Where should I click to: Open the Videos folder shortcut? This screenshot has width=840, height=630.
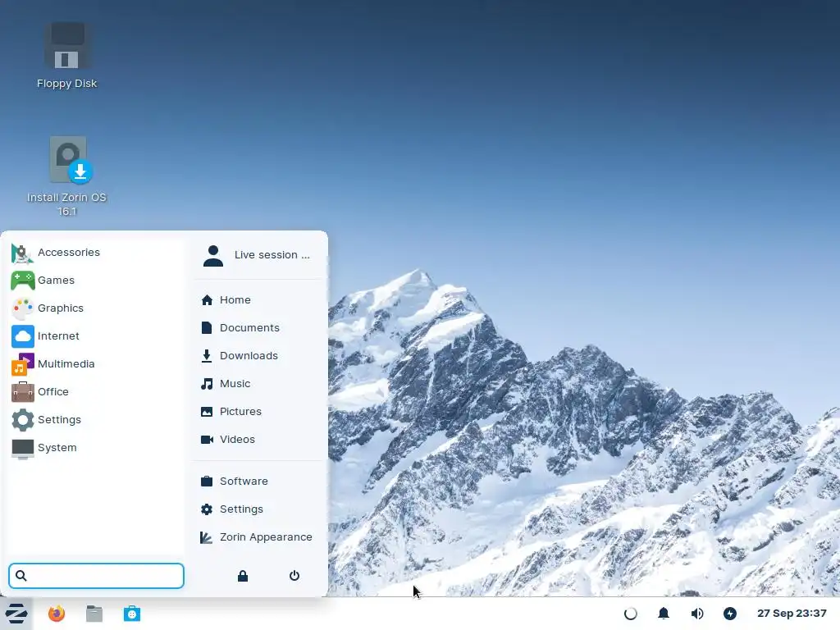coord(258,440)
